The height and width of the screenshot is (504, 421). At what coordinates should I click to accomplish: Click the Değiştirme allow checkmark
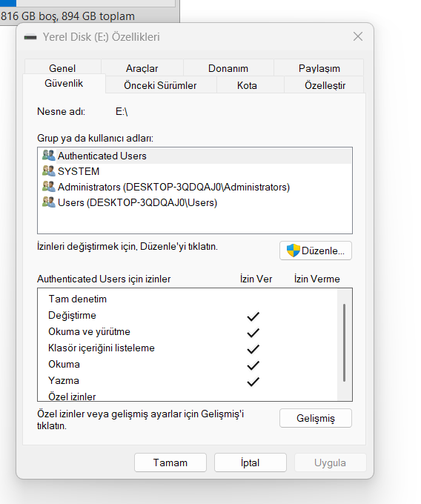pyautogui.click(x=253, y=316)
